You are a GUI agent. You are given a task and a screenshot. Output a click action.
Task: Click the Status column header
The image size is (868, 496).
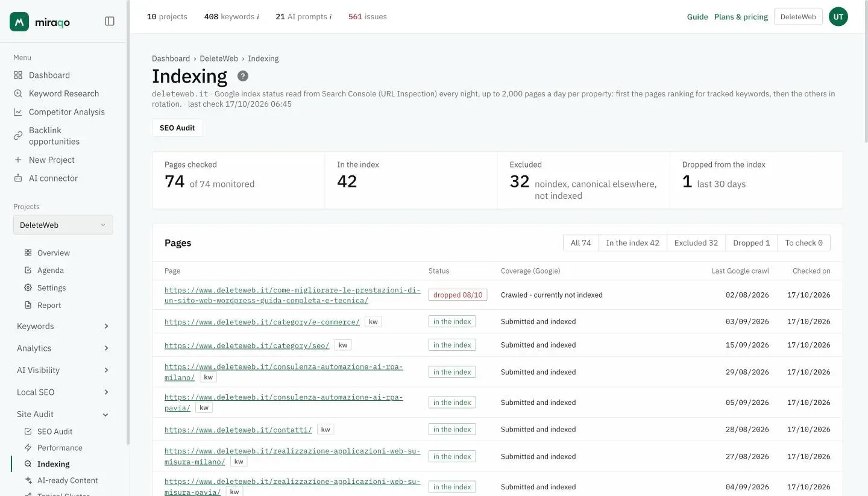[439, 271]
